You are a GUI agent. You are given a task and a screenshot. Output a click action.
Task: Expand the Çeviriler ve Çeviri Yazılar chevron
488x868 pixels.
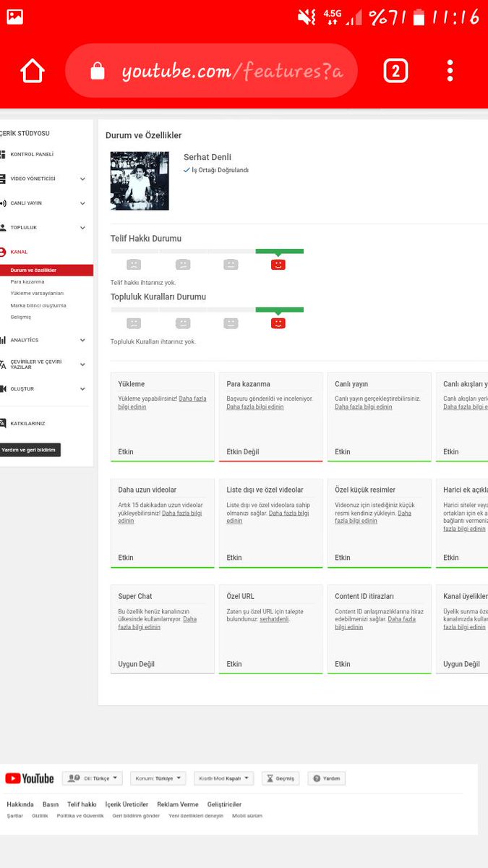[x=82, y=365]
